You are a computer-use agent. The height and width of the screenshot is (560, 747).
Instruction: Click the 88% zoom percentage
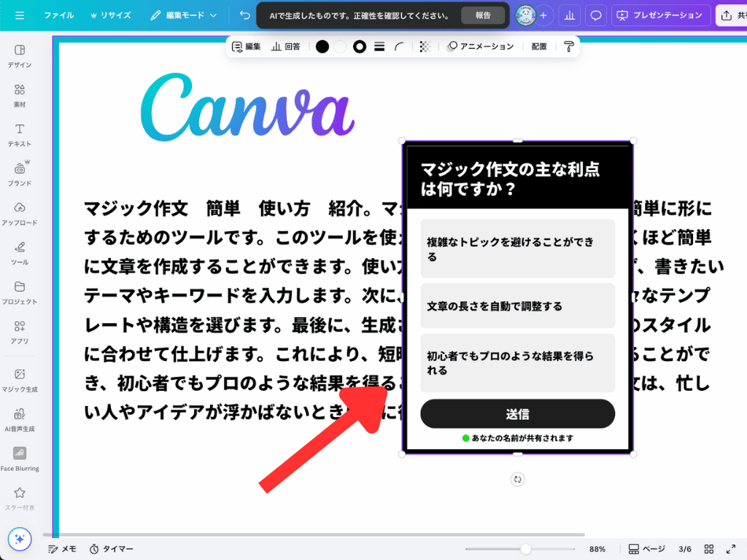pyautogui.click(x=597, y=549)
